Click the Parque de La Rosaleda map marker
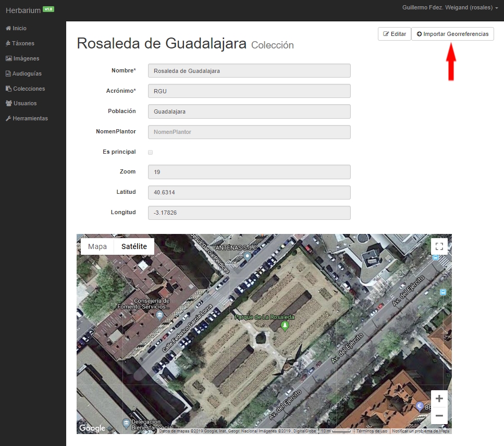 285,326
